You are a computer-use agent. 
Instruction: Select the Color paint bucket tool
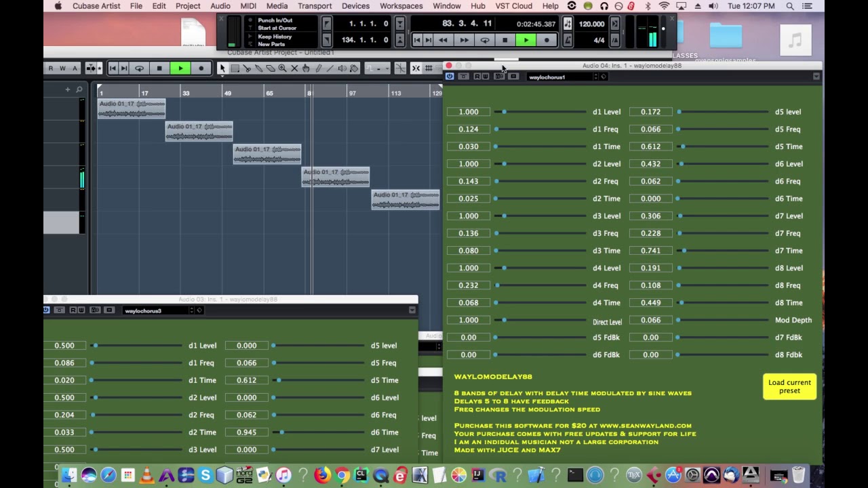tap(354, 68)
